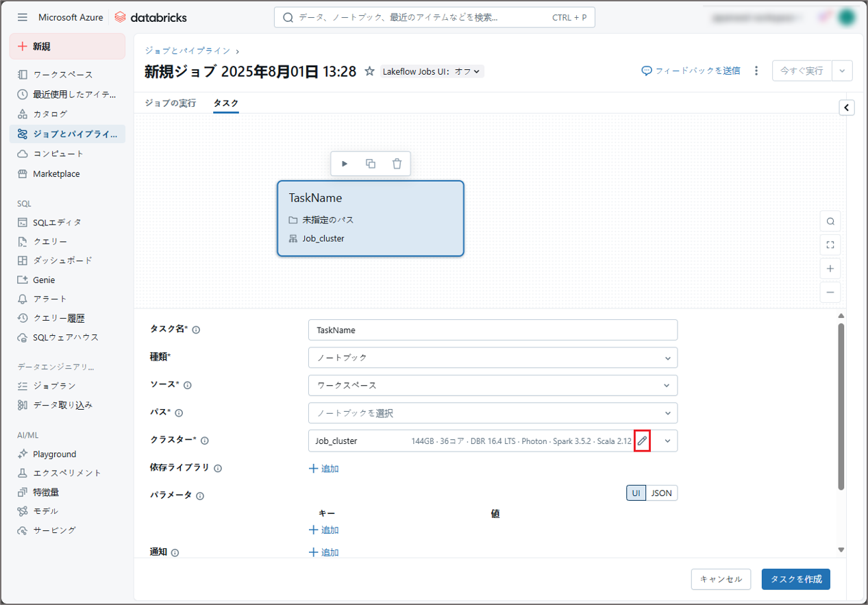Expand the 種類 notebook type dropdown
Viewport: 868px width, 605px height.
coord(493,358)
